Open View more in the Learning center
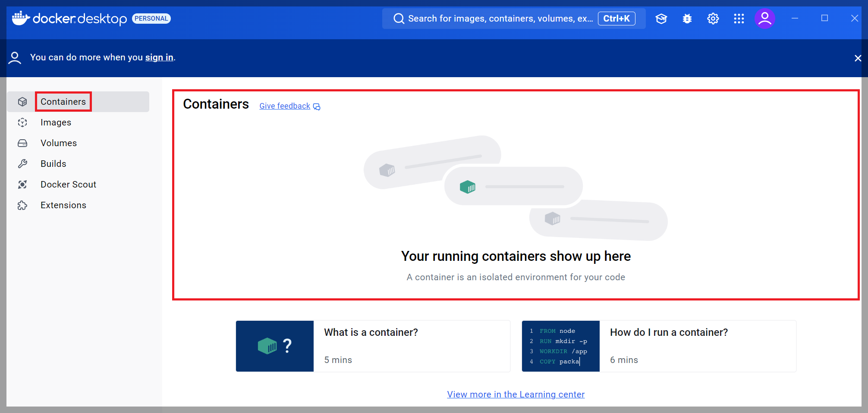This screenshot has height=413, width=868. [516, 394]
